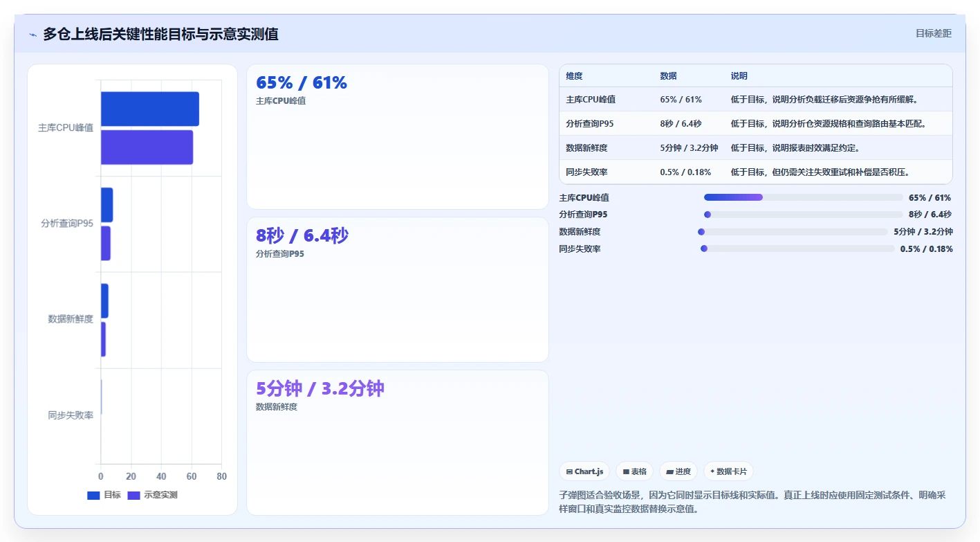The height and width of the screenshot is (542, 980).
Task: Click the 目标差距 label in header
Action: pos(934,33)
